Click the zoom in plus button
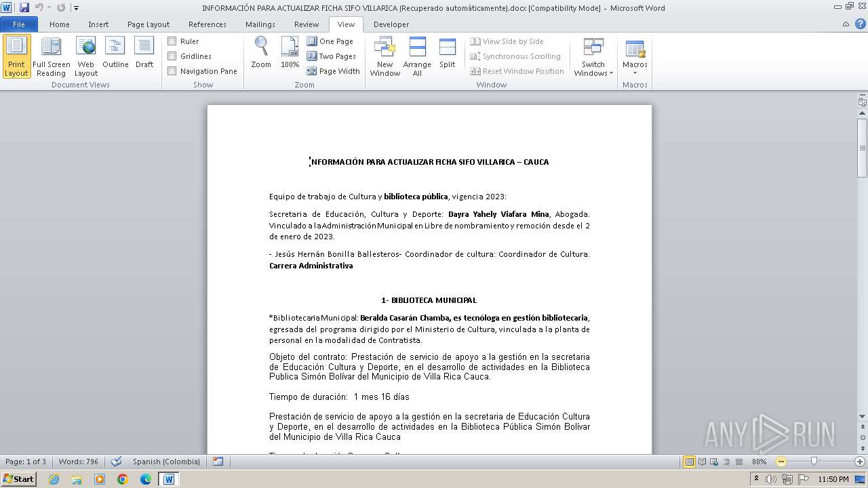Viewport: 868px width, 488px height. 860,462
